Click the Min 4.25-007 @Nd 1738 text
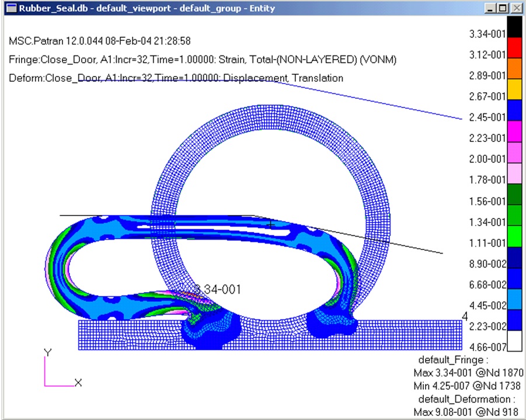Screen dimensions: 526x420 (x=466, y=386)
